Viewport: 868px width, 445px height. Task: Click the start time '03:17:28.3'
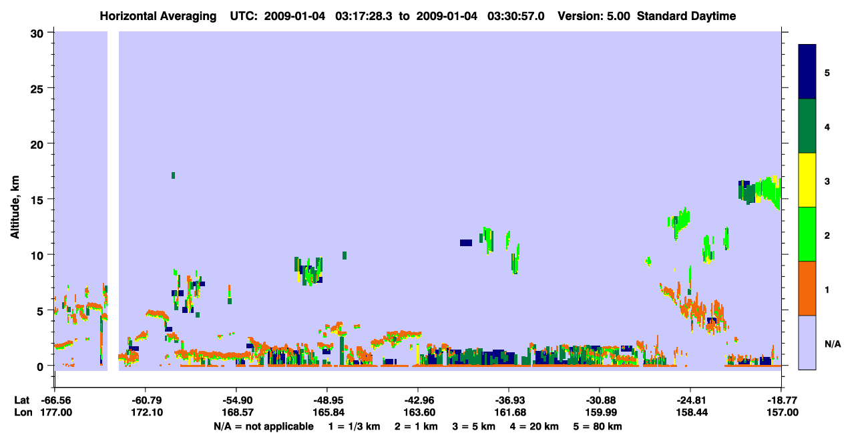(364, 16)
